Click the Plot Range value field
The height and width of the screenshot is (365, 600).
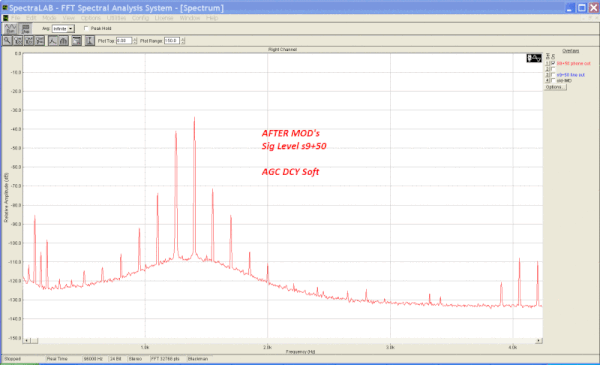[172, 41]
